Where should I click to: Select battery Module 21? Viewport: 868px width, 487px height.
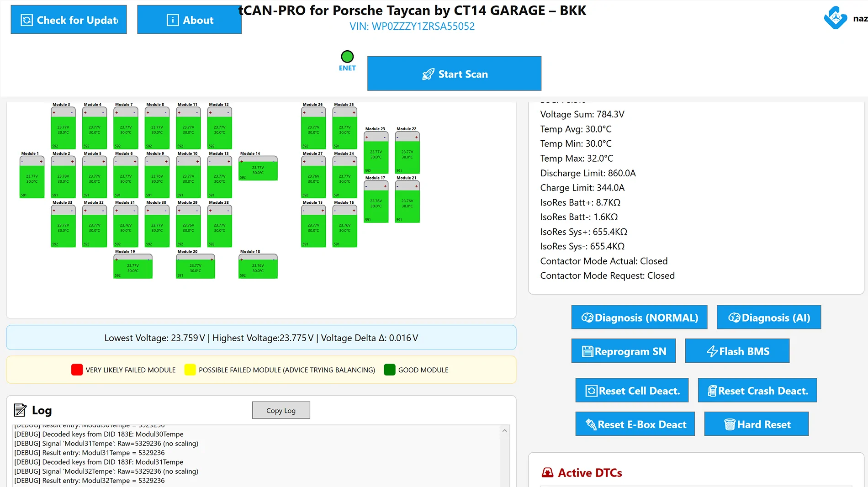click(408, 201)
